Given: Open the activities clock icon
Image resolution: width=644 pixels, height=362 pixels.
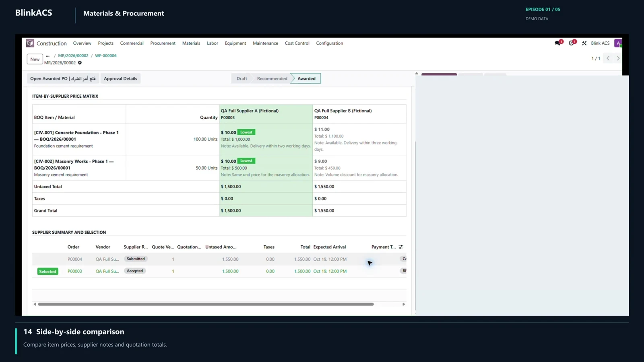Looking at the screenshot, I should [x=572, y=43].
